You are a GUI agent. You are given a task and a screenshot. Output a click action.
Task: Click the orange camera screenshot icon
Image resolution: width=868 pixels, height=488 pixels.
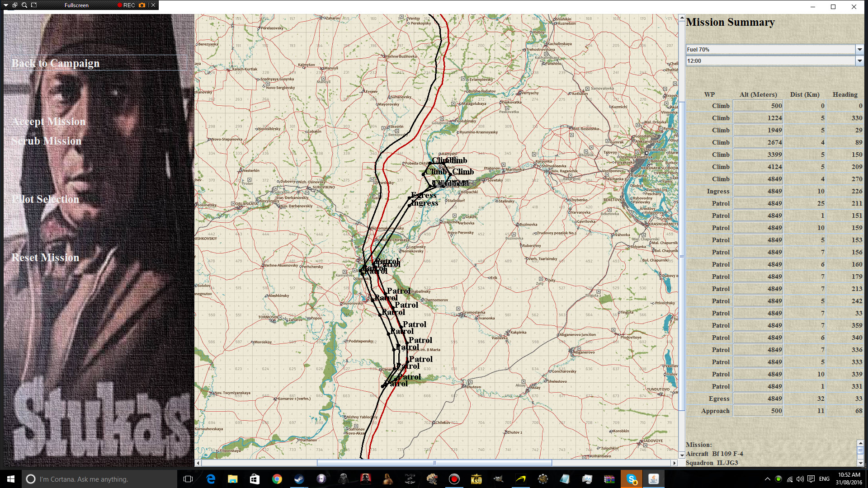point(142,5)
